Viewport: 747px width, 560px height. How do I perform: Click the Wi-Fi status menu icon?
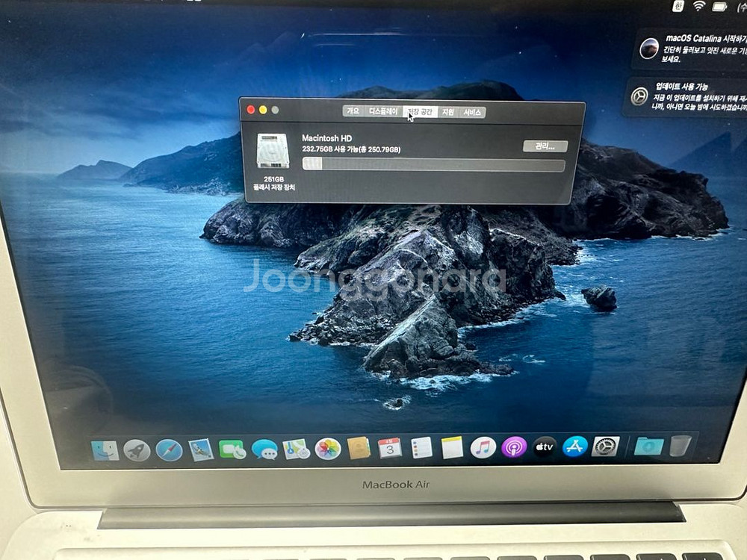(699, 6)
